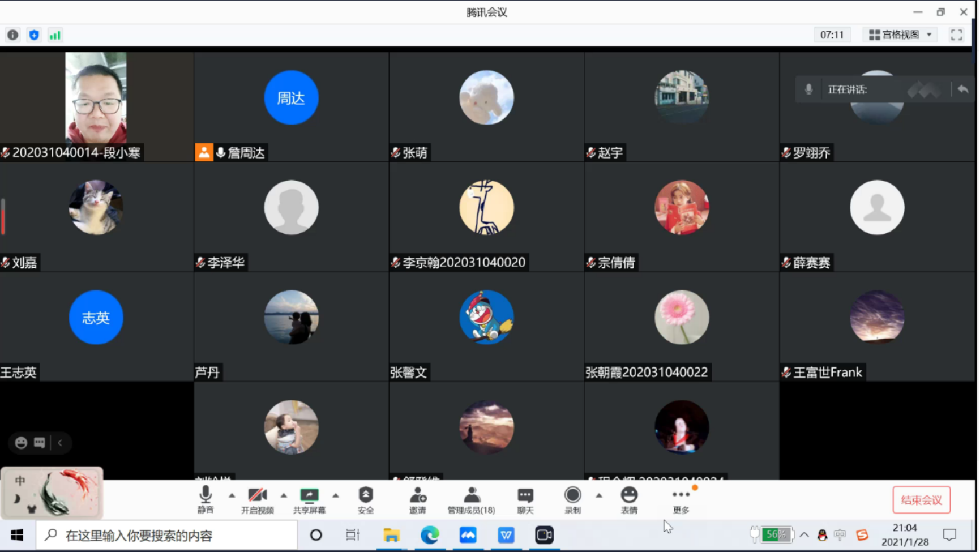The height and width of the screenshot is (552, 980).
Task: Open the Invite (邀请) participants icon
Action: (418, 499)
